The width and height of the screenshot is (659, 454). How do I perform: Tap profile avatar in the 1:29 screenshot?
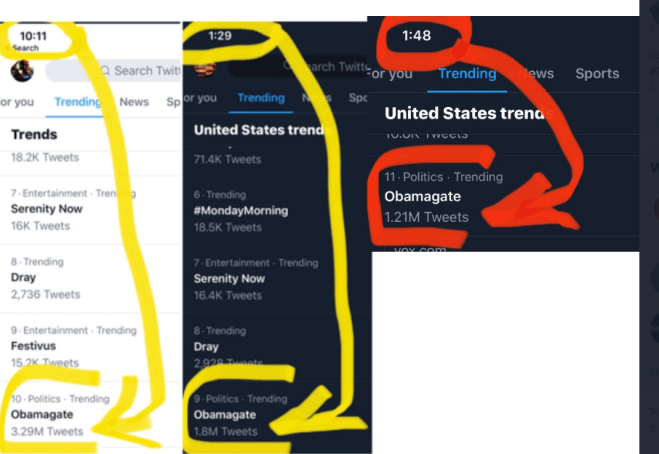click(x=204, y=69)
